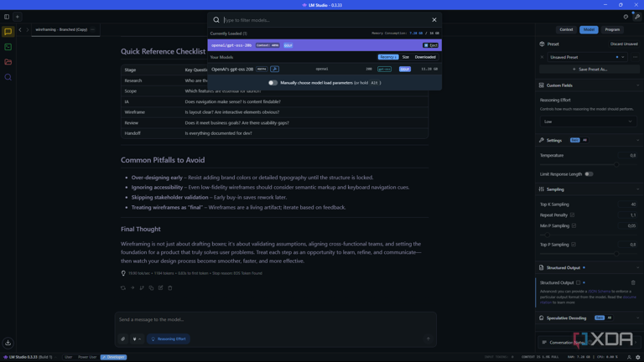Click the wrench icon on gpt-oss 20B row
Screen dimensions: 644x362
pyautogui.click(x=274, y=69)
